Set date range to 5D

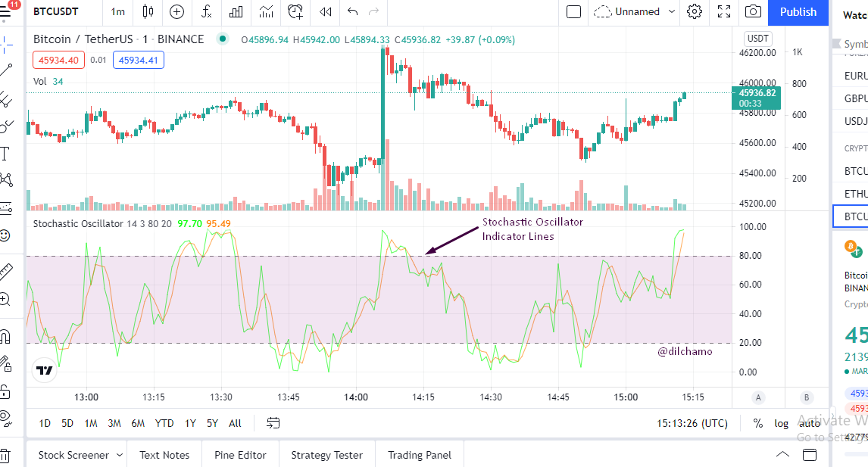click(x=67, y=423)
